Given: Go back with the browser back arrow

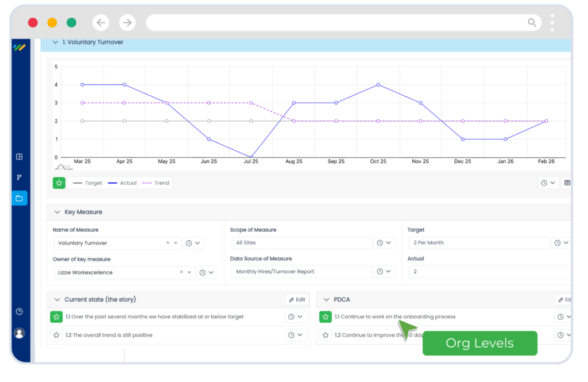Looking at the screenshot, I should pyautogui.click(x=101, y=22).
